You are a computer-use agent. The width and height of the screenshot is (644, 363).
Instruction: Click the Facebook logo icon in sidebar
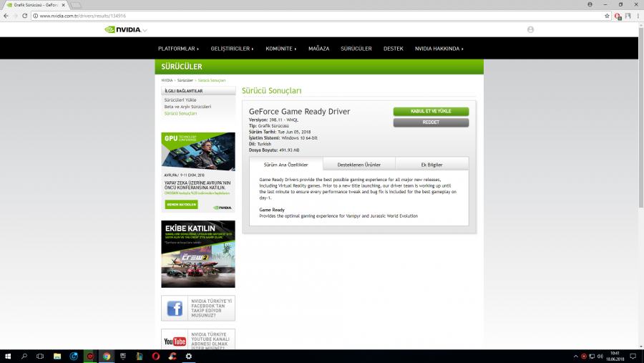pyautogui.click(x=175, y=309)
